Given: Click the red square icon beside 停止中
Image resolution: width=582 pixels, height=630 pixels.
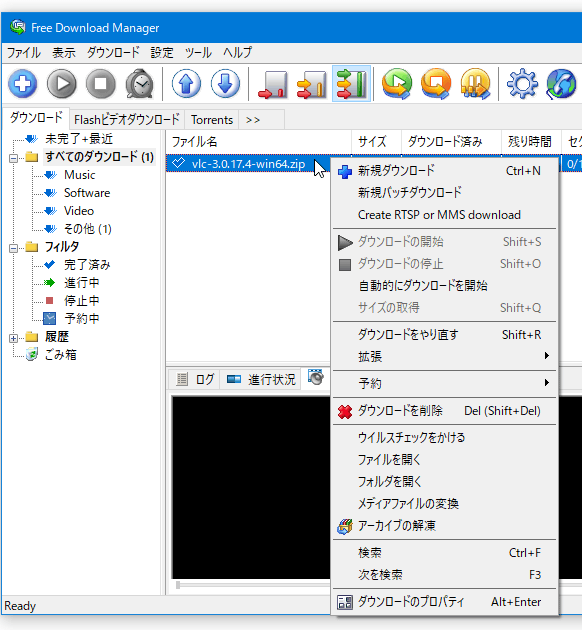Looking at the screenshot, I should tap(49, 301).
